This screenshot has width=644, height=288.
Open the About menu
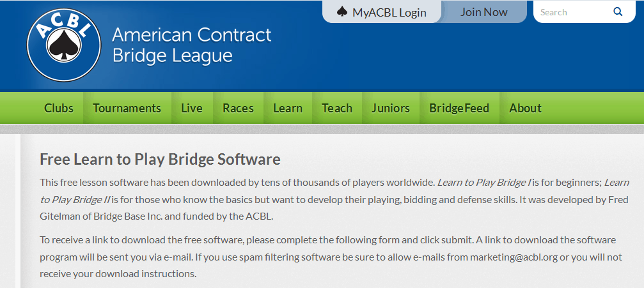point(525,108)
